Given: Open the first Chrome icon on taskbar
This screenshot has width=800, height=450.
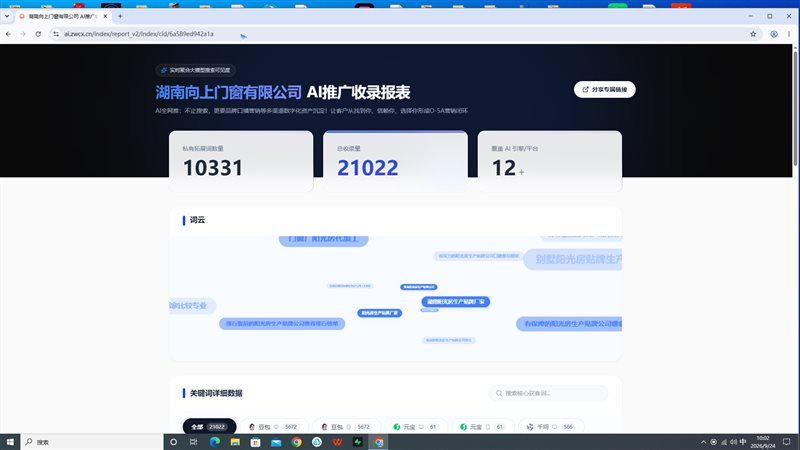Looking at the screenshot, I should point(296,442).
